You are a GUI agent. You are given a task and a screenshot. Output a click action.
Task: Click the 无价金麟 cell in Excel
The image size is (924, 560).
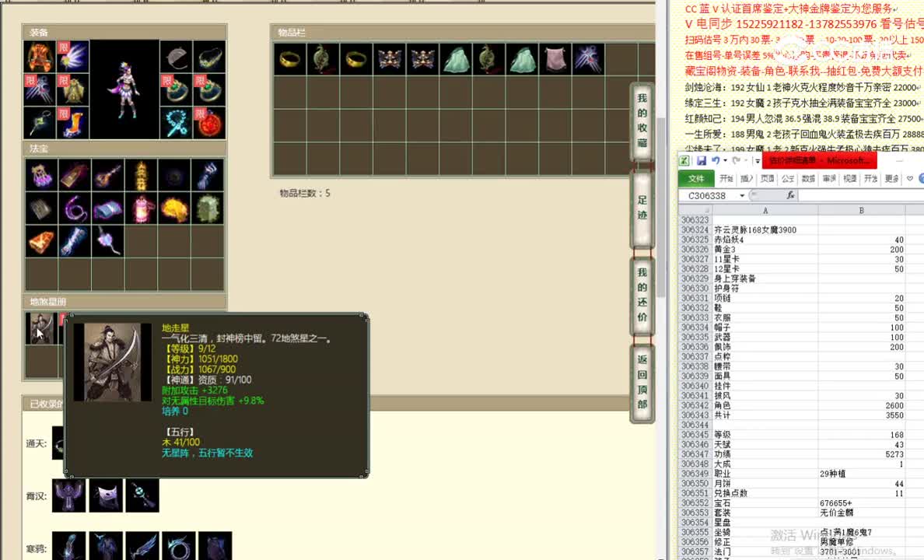tap(862, 513)
